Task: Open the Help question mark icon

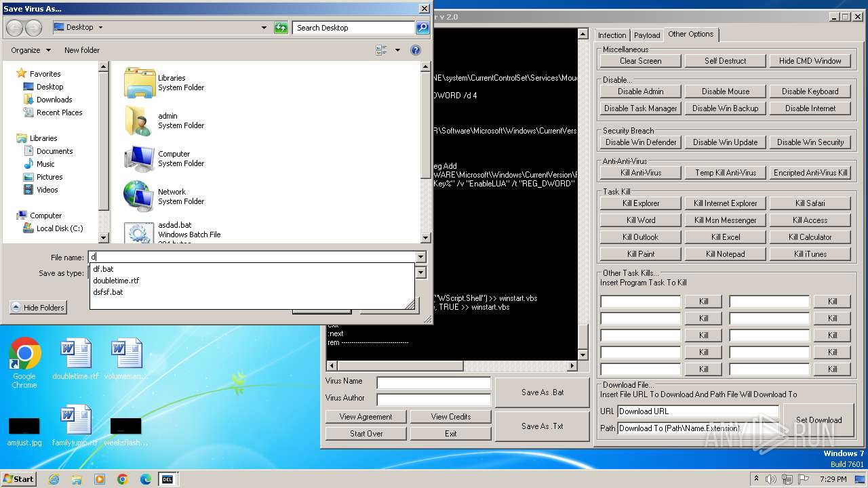Action: tap(416, 50)
